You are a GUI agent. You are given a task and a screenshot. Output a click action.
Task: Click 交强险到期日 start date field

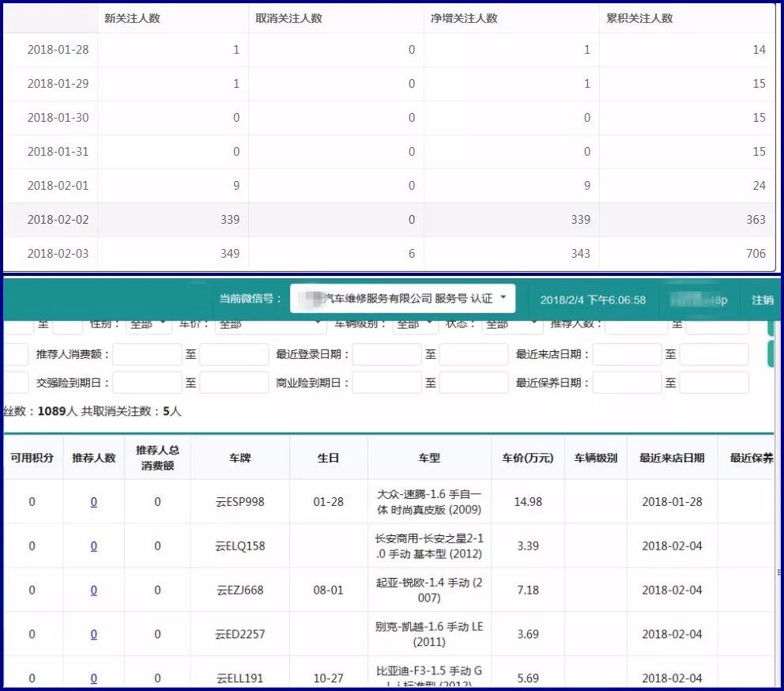pos(147,383)
